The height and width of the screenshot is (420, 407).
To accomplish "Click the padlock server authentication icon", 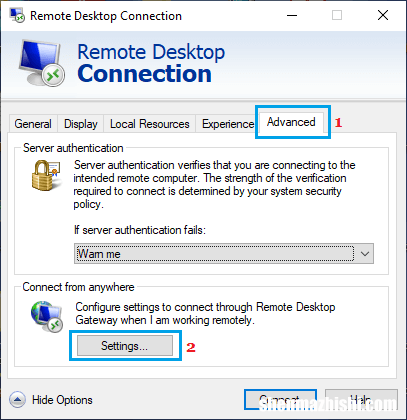I will [46, 175].
